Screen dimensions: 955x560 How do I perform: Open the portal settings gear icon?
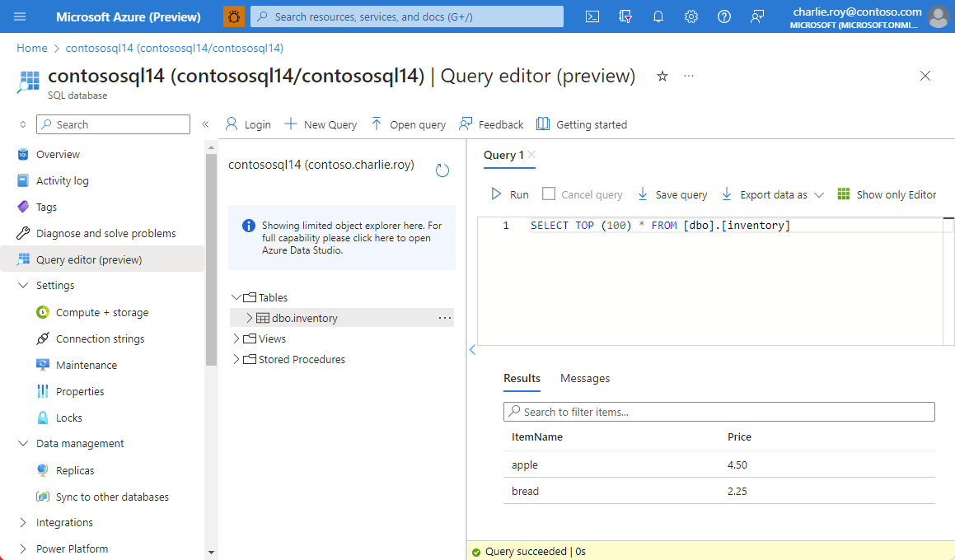pyautogui.click(x=691, y=16)
